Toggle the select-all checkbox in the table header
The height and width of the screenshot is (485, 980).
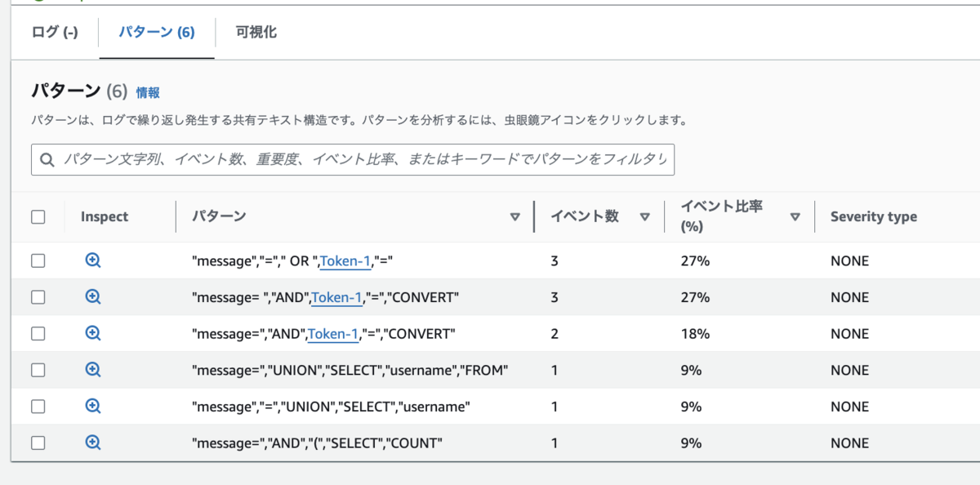click(x=38, y=216)
